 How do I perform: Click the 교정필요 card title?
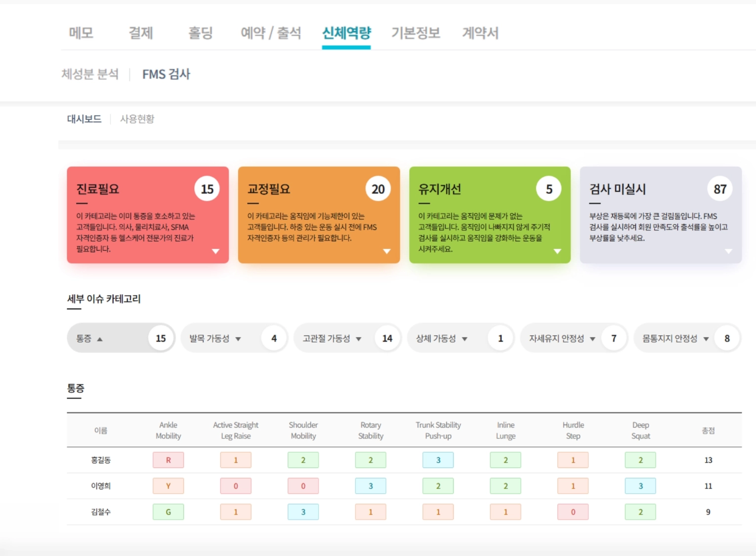(x=269, y=189)
